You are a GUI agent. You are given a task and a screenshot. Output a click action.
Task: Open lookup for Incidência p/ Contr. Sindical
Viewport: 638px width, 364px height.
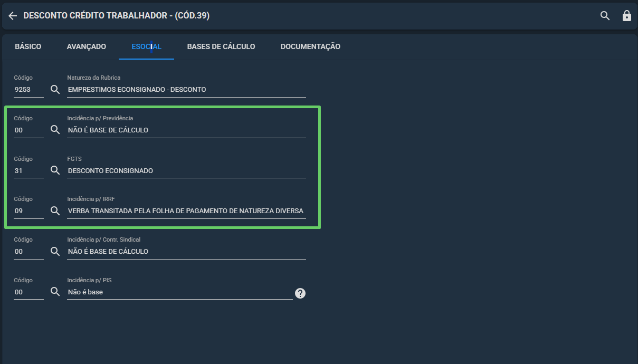(x=55, y=251)
